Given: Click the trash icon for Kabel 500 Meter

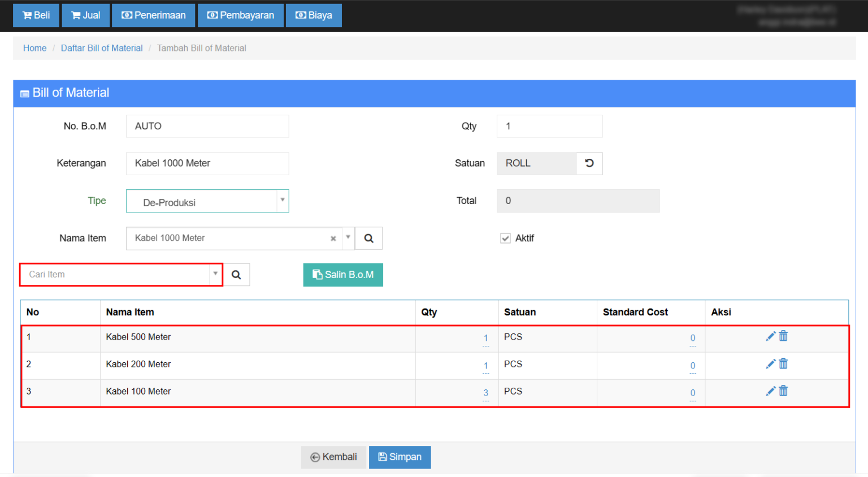Looking at the screenshot, I should tap(783, 336).
